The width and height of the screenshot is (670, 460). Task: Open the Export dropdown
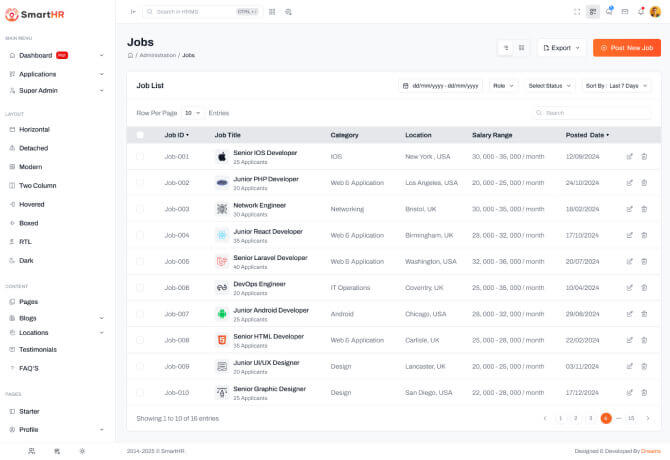pyautogui.click(x=562, y=47)
